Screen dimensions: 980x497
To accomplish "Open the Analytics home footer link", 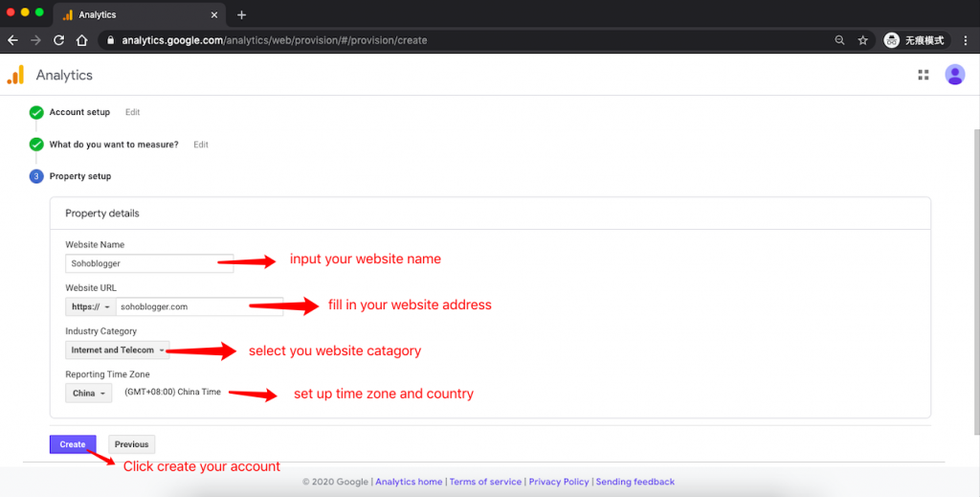I will click(x=409, y=482).
